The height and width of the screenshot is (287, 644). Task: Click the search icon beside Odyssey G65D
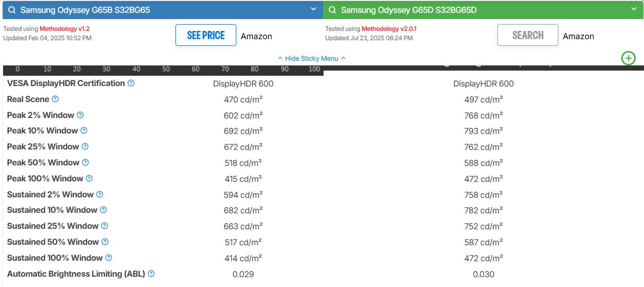(332, 10)
